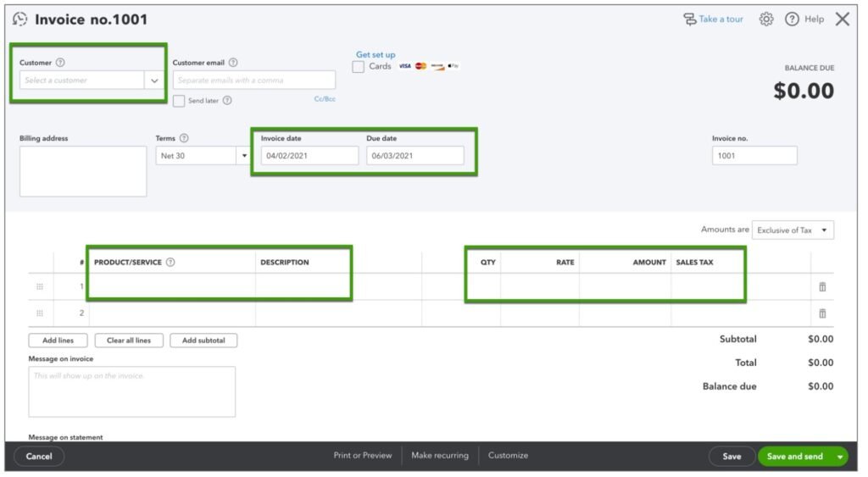
Task: Click the Customer help info icon
Action: [60, 63]
